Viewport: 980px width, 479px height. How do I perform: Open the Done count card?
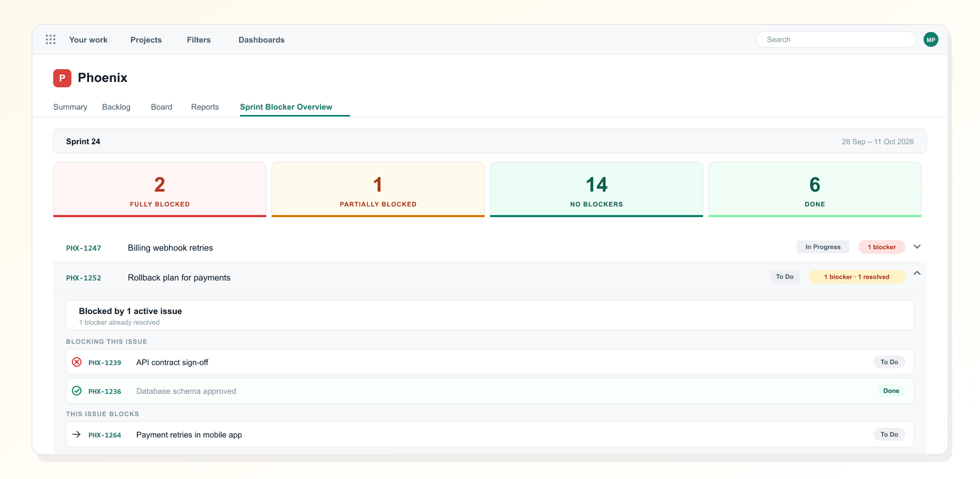click(815, 189)
